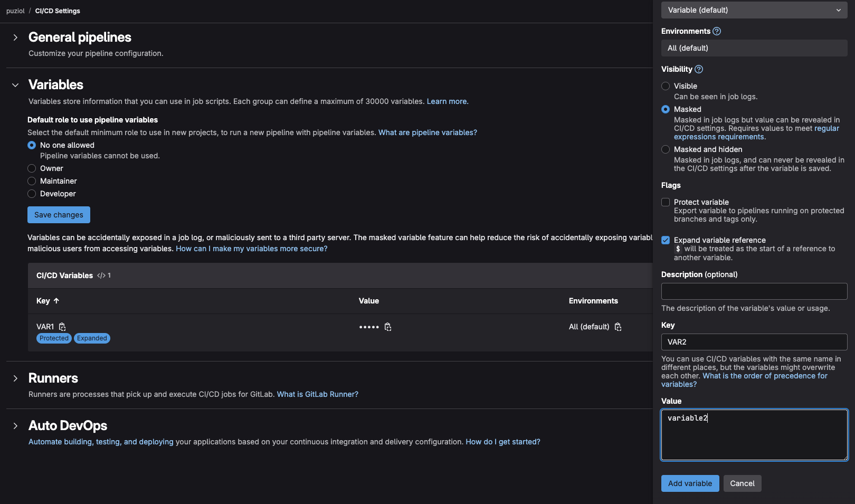This screenshot has height=504, width=855.
Task: Focus the Description text field
Action: [754, 291]
